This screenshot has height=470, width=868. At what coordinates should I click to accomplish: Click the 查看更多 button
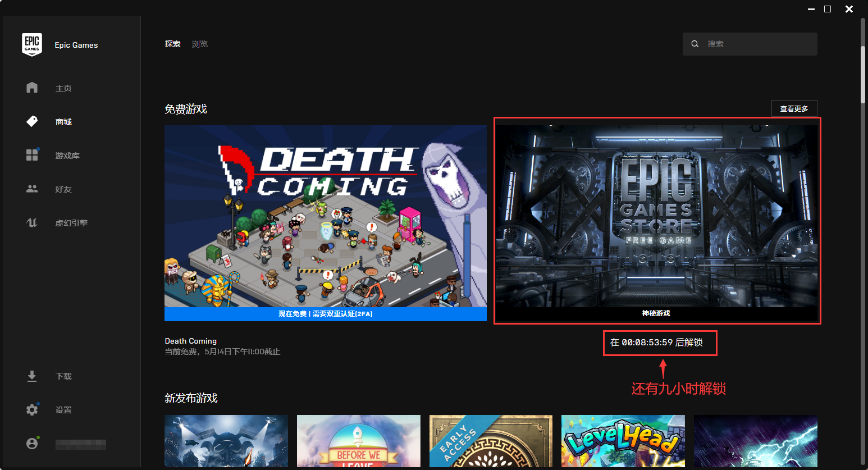(794, 108)
